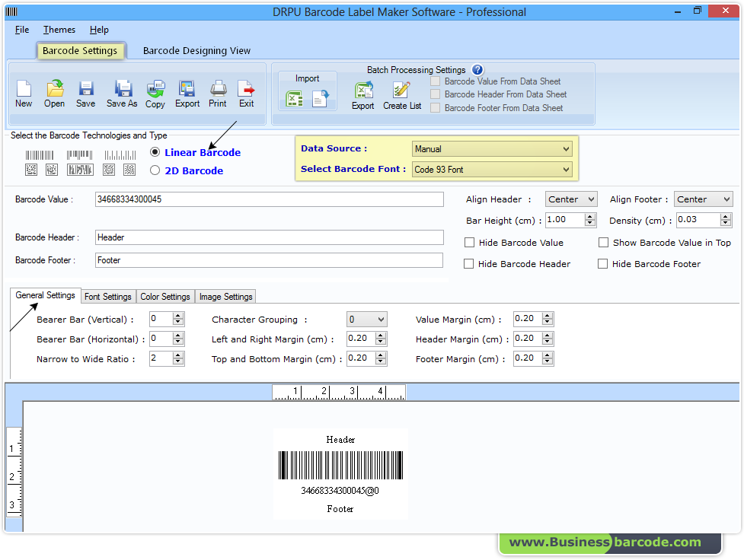Open the Color Settings tab

pyautogui.click(x=164, y=297)
